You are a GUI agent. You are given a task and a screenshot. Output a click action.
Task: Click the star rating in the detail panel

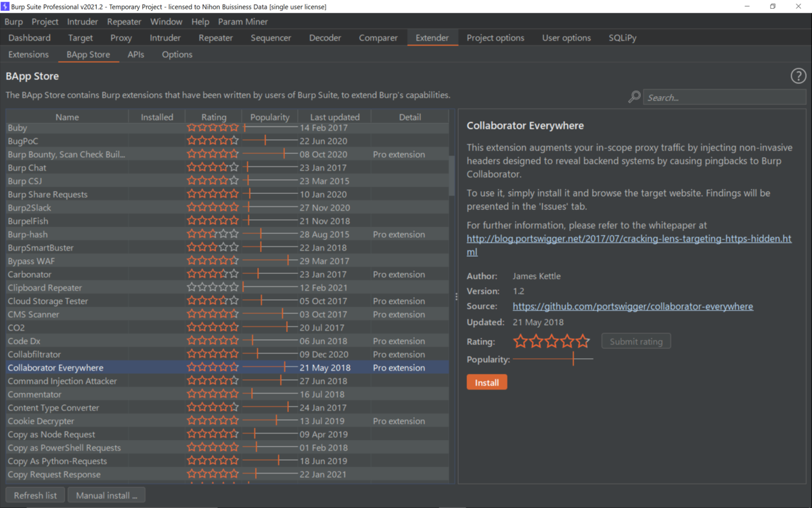coord(551,341)
